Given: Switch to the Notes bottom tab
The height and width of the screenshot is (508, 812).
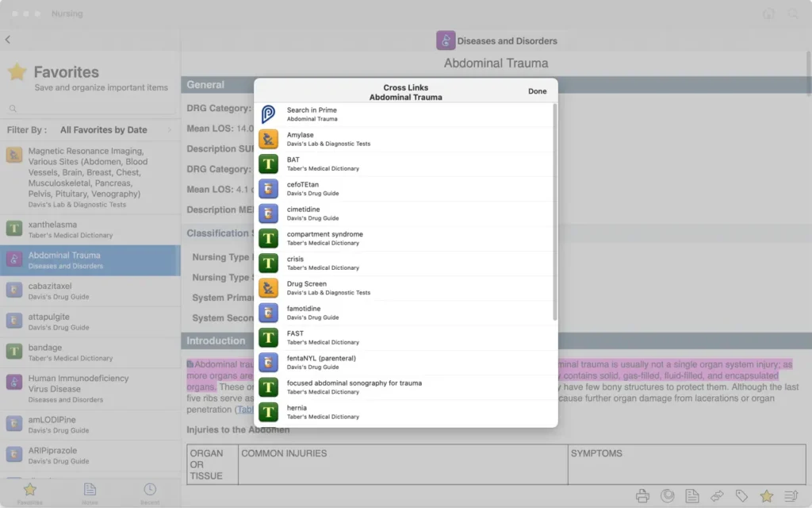Looking at the screenshot, I should click(90, 494).
